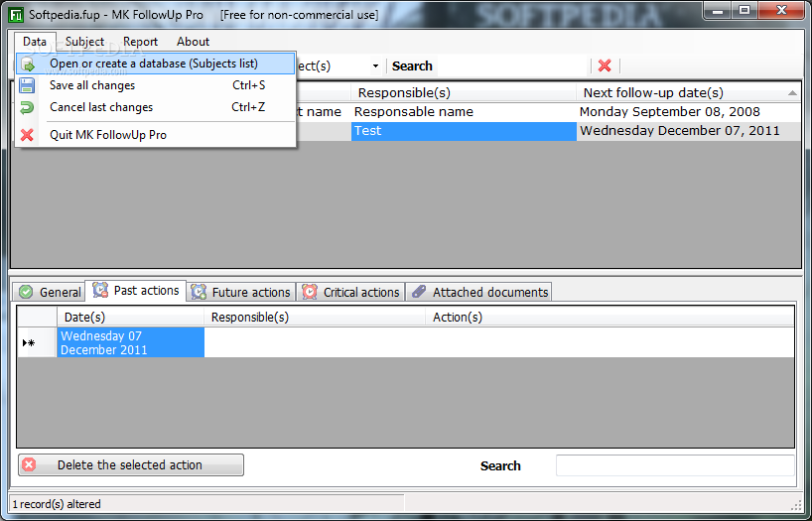
Task: Click the clock icon on Past actions tab
Action: 100,290
